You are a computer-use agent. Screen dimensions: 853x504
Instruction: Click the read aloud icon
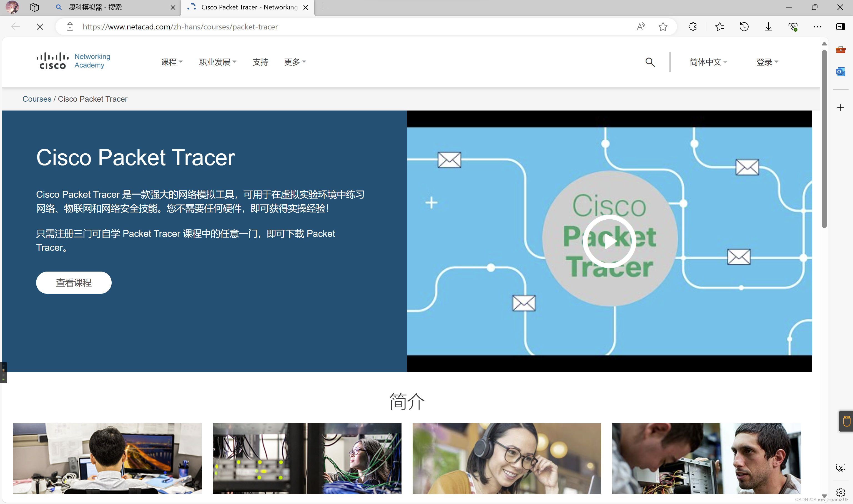(x=640, y=26)
